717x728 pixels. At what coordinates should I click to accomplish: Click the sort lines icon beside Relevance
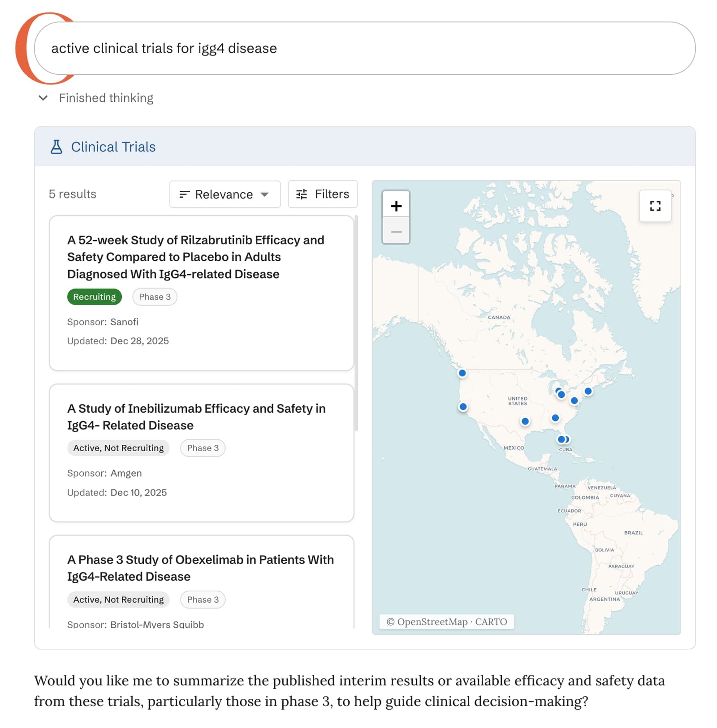[x=184, y=194]
